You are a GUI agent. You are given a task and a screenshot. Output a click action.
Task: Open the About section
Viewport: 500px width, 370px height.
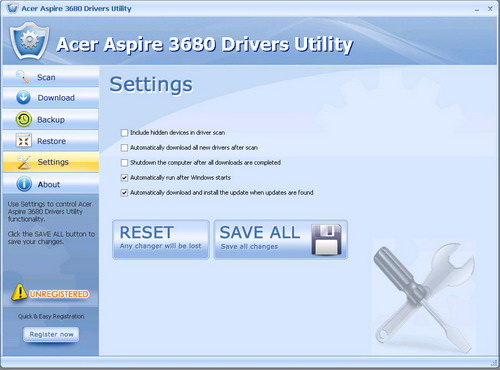[51, 184]
